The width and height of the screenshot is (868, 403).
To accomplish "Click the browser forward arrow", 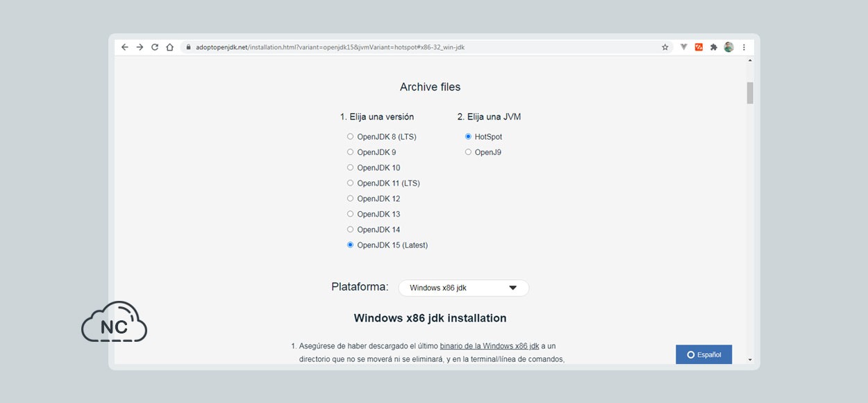I will [x=140, y=47].
